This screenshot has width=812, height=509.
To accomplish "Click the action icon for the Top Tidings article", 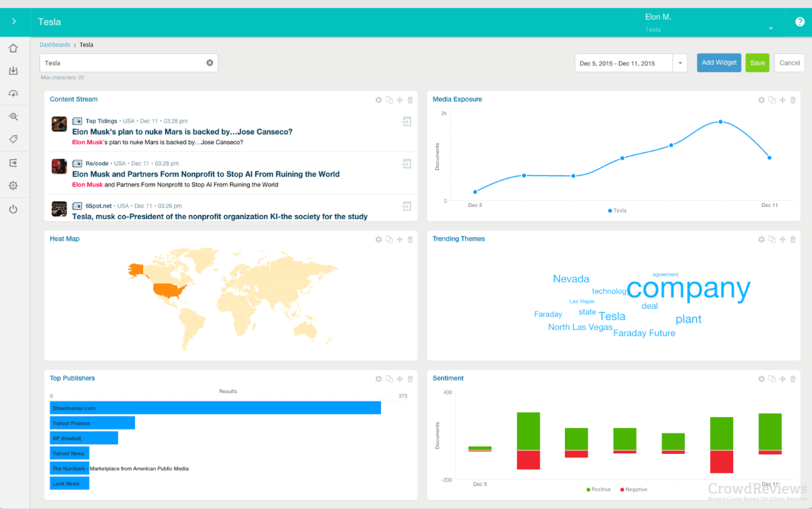I will (407, 121).
